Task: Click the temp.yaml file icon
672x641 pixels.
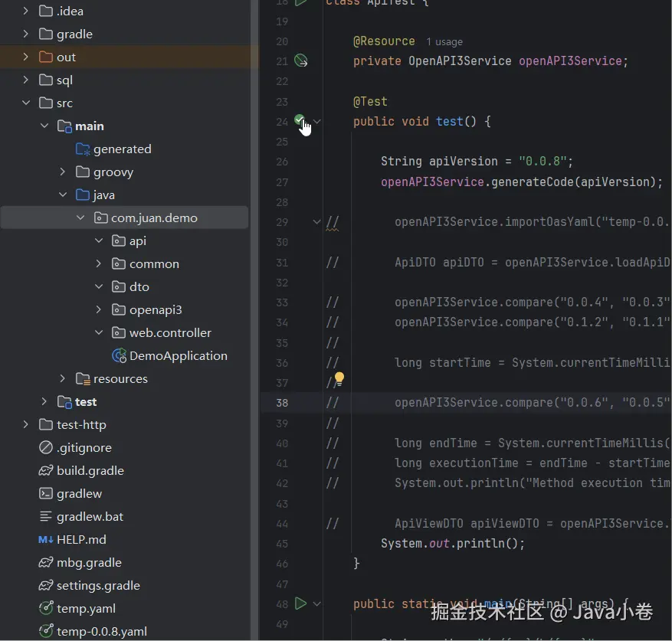Action: [x=46, y=608]
